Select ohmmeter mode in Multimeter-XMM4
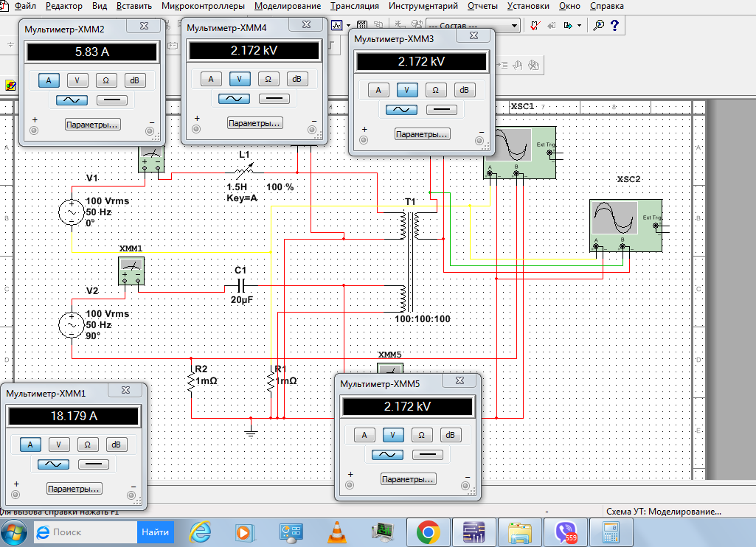The image size is (756, 547). point(268,79)
